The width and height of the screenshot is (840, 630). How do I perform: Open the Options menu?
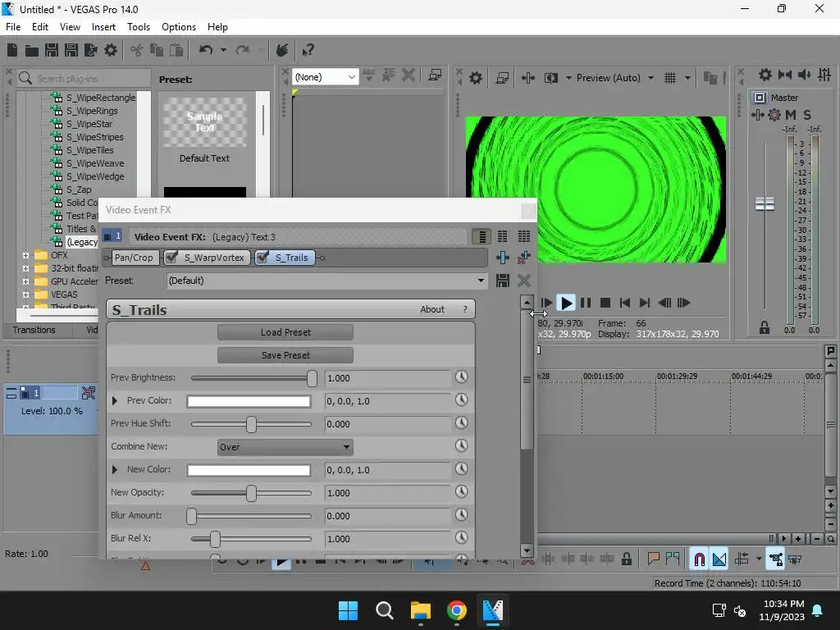pos(179,27)
